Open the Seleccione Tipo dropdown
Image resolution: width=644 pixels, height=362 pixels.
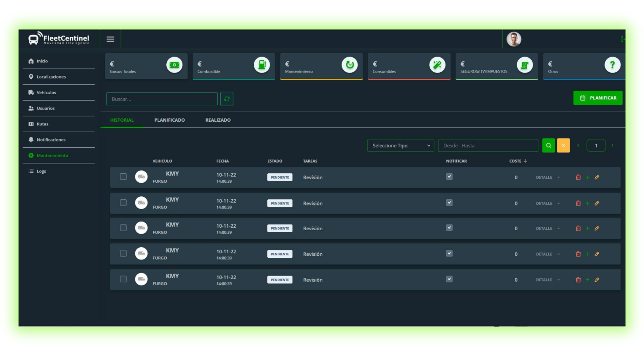point(400,145)
